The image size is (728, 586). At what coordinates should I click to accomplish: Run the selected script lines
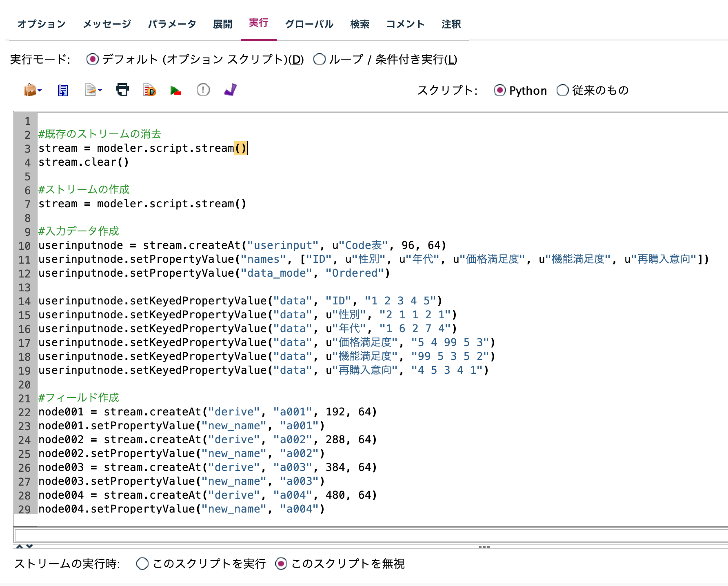[149, 90]
